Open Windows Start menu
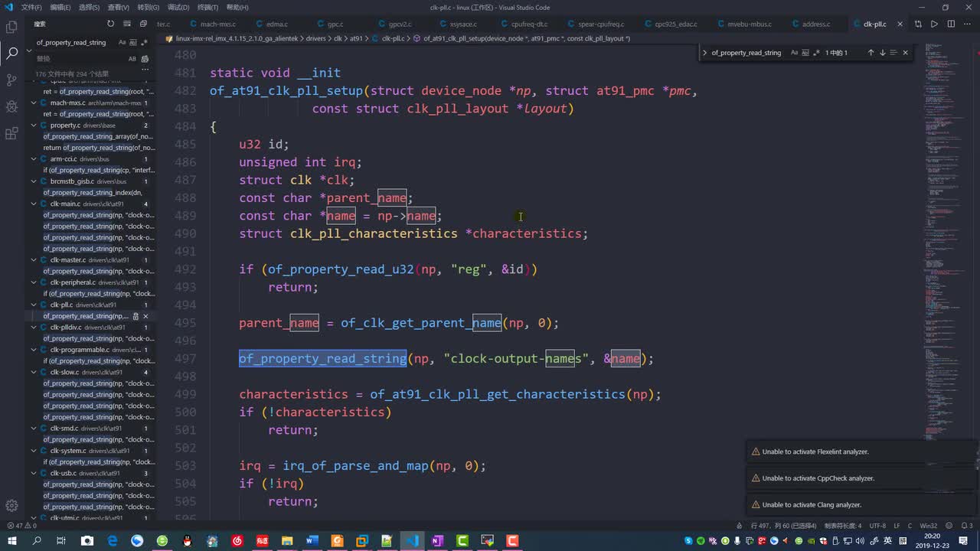 click(x=11, y=541)
